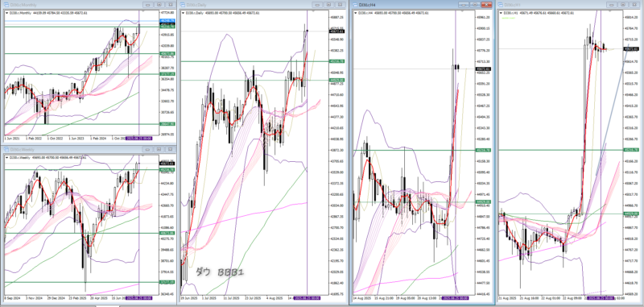Screen dimensions: 644x307
Task: Click the chart icon in the Monthly window title bar
Action: click(x=7, y=5)
